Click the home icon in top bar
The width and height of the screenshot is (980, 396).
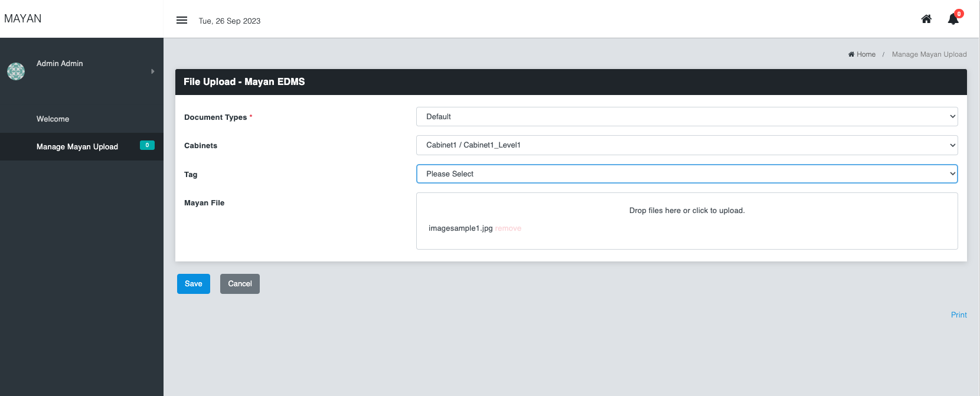coord(926,19)
